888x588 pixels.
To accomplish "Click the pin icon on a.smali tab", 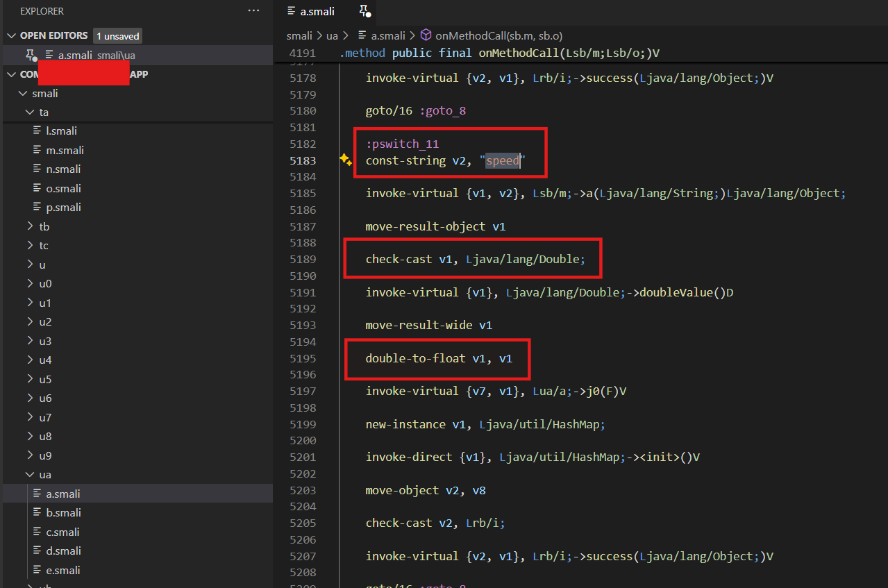I will click(x=365, y=11).
